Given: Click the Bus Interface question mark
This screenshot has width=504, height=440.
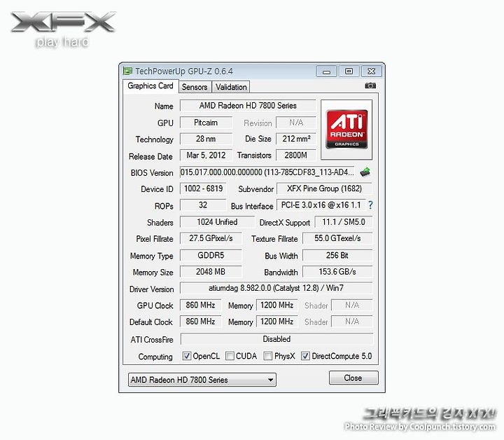Looking at the screenshot, I should (370, 205).
